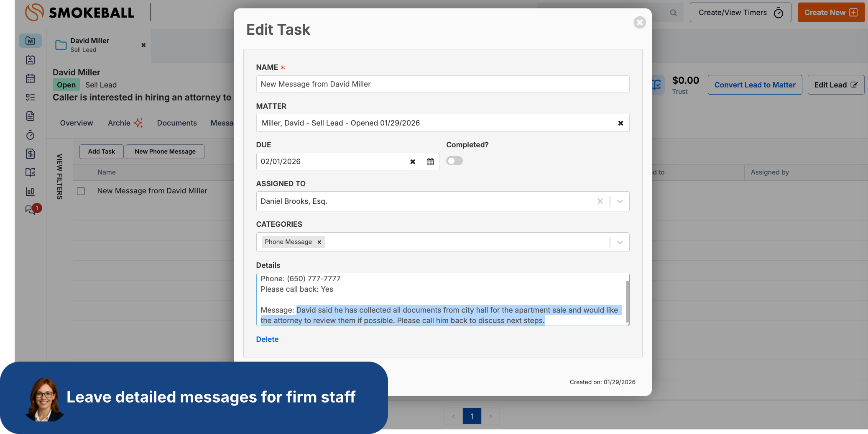Viewport: 868px width, 434px height.
Task: Click the Delete link
Action: click(267, 339)
